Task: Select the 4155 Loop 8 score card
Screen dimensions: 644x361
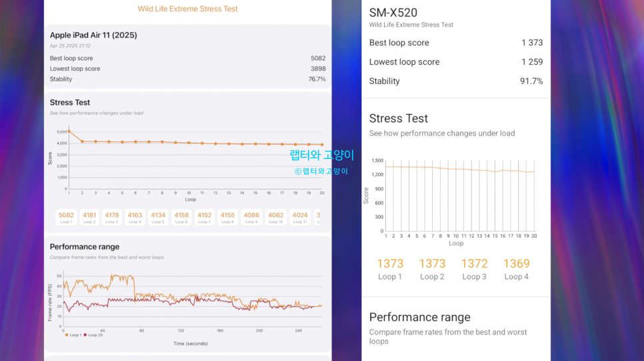Action: (227, 218)
